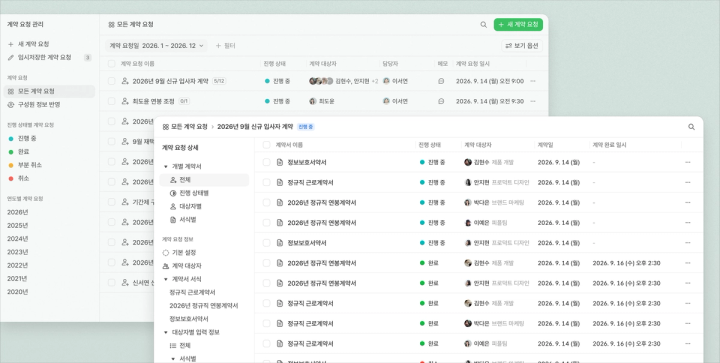
Task: Click the 보기 옵션 button
Action: tap(522, 46)
